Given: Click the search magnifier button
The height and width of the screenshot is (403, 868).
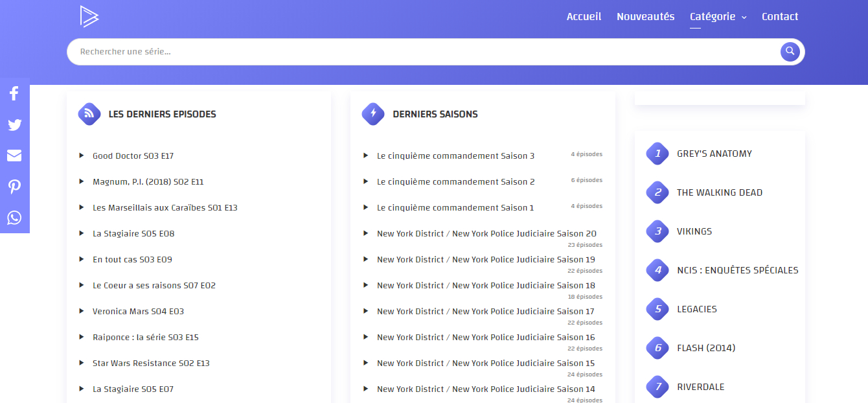Looking at the screenshot, I should click(x=790, y=51).
